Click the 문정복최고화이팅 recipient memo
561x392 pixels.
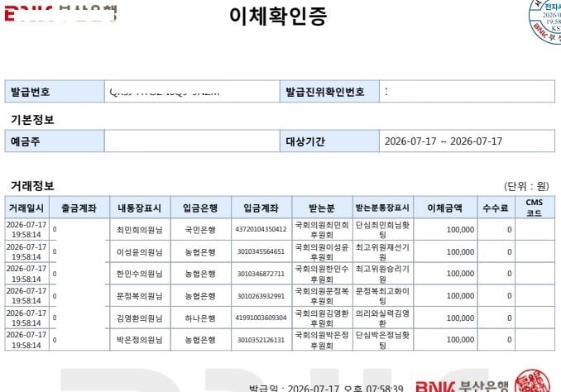[x=382, y=296]
